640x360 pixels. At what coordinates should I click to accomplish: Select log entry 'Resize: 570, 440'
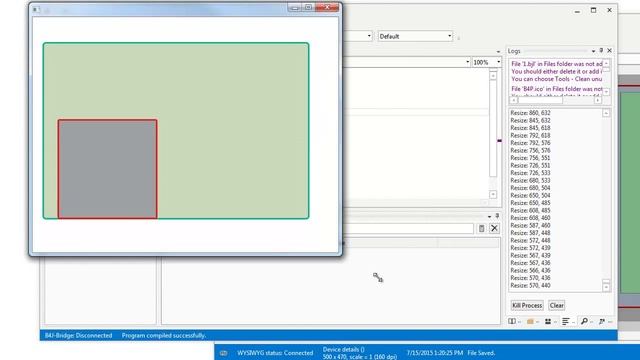(x=530, y=285)
